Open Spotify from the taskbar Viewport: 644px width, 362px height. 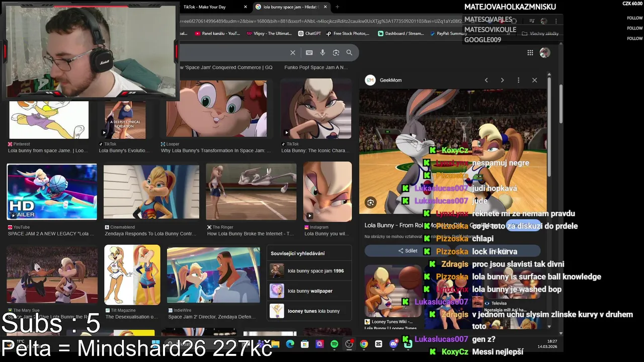coord(335,344)
